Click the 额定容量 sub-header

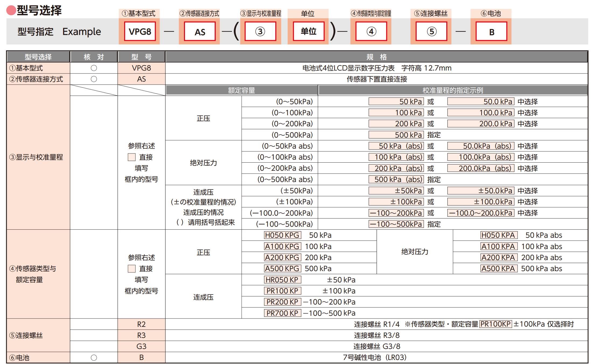click(242, 90)
